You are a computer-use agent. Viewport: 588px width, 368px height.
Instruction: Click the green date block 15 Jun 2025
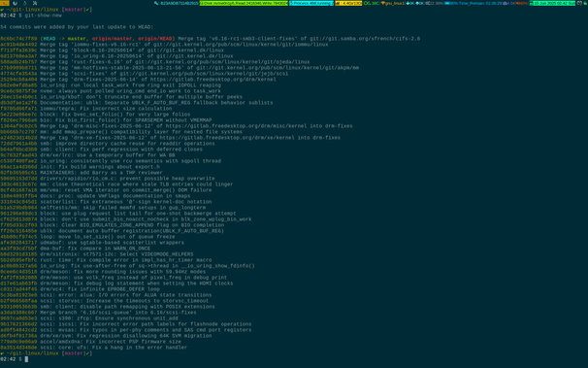[x=552, y=3]
